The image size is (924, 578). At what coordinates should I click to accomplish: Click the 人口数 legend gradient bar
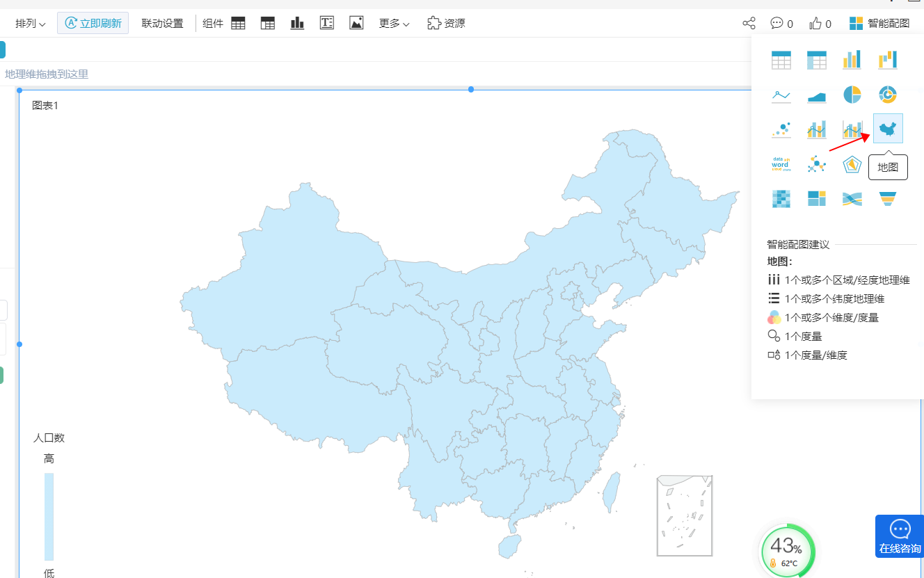(x=49, y=517)
